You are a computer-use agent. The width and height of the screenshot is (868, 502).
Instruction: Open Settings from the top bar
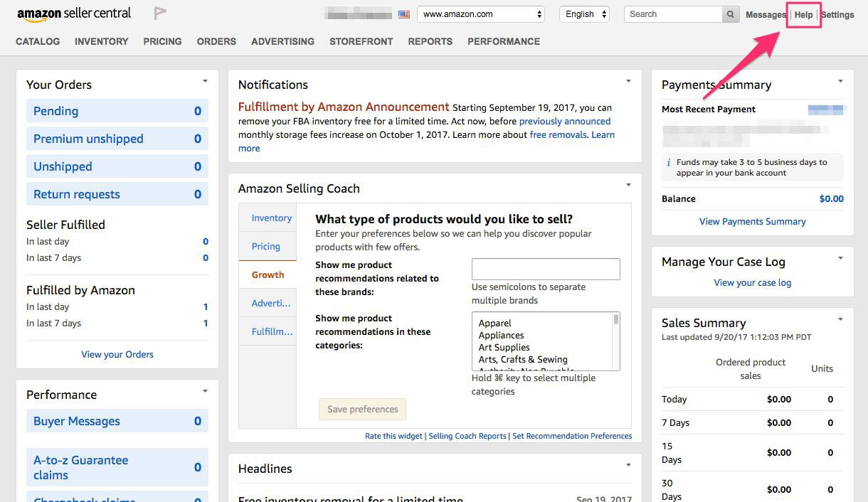pyautogui.click(x=837, y=14)
